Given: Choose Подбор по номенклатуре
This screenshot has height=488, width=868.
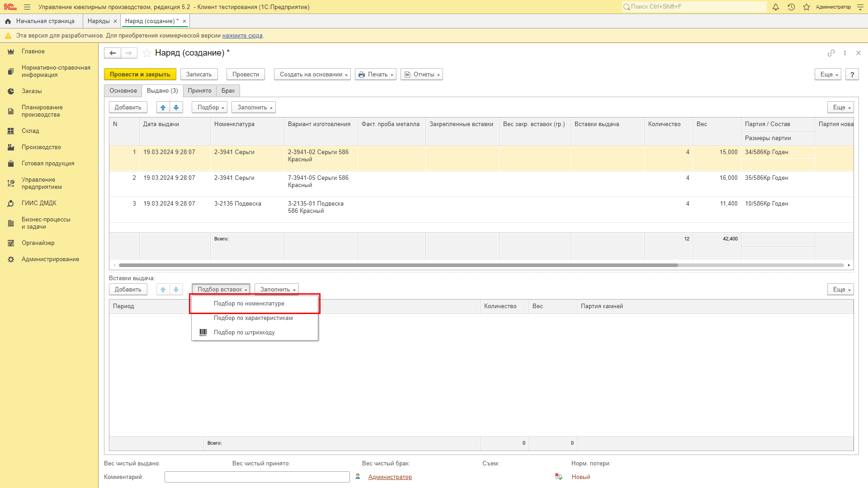Looking at the screenshot, I should (x=255, y=304).
